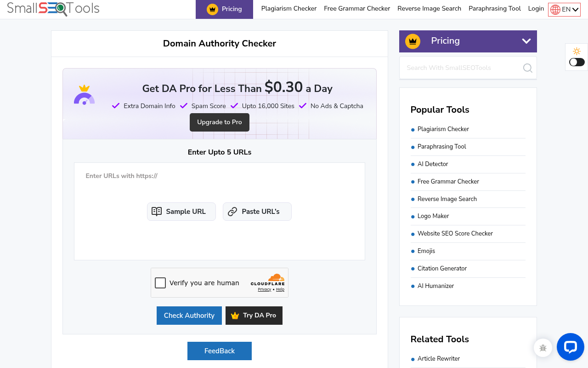The width and height of the screenshot is (588, 368).
Task: Open Reverse Image Search in Popular Tools
Action: (447, 199)
